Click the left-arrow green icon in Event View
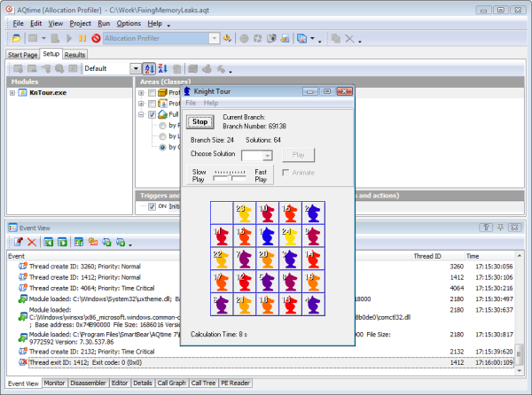 pyautogui.click(x=49, y=242)
